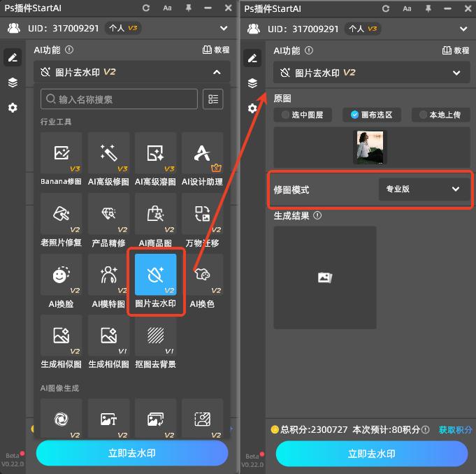476x474 pixels.
Task: Click the Beta V0.22.0 label in right panel
Action: [252, 460]
